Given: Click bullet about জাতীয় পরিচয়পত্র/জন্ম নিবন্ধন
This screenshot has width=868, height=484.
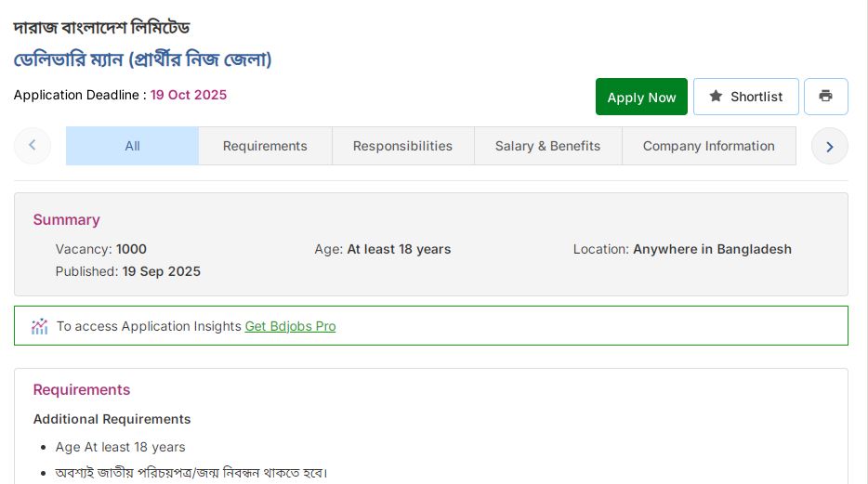Looking at the screenshot, I should [x=191, y=473].
